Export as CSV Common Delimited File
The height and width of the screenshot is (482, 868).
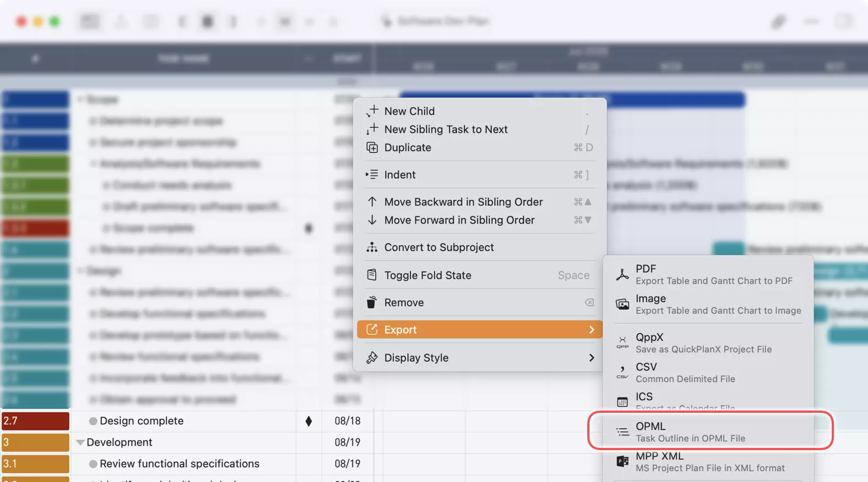pos(685,373)
